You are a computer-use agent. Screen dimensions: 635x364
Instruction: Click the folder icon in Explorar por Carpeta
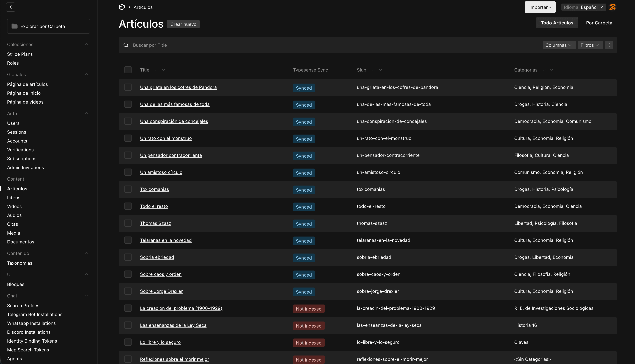pos(15,26)
